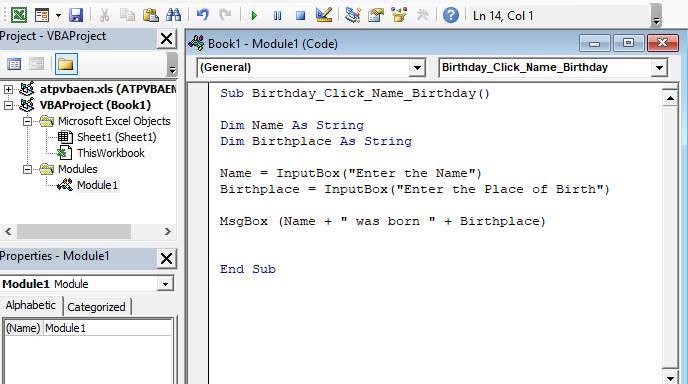Screen dimensions: 688x384
Task: Save the workbook with the floppy icon
Action: point(75,16)
